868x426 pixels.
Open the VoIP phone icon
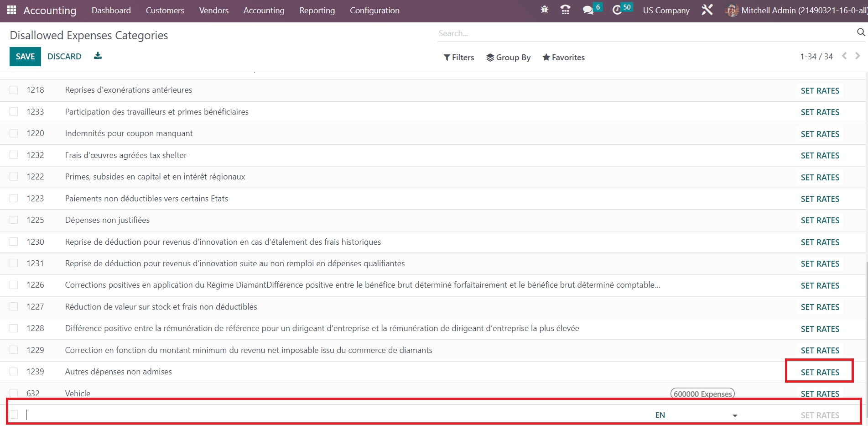click(x=565, y=10)
